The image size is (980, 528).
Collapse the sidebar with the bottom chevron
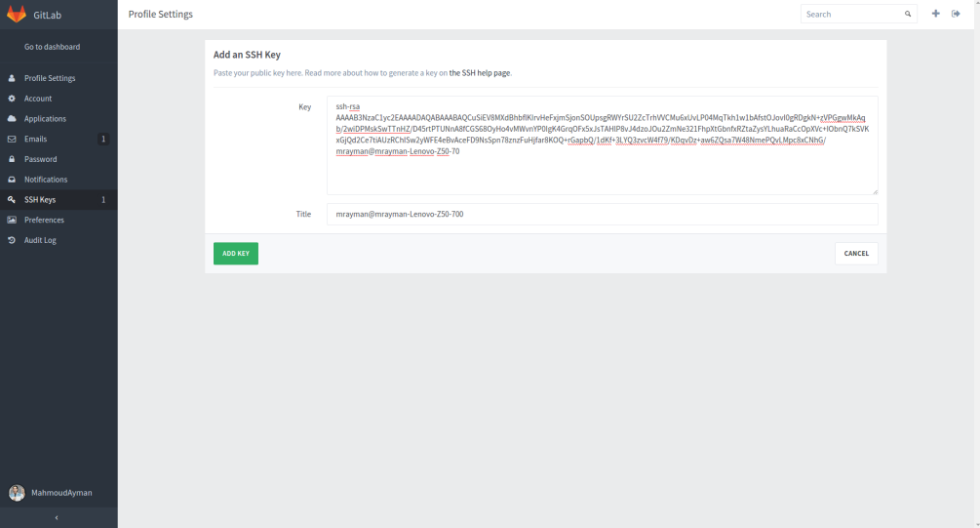(x=57, y=517)
